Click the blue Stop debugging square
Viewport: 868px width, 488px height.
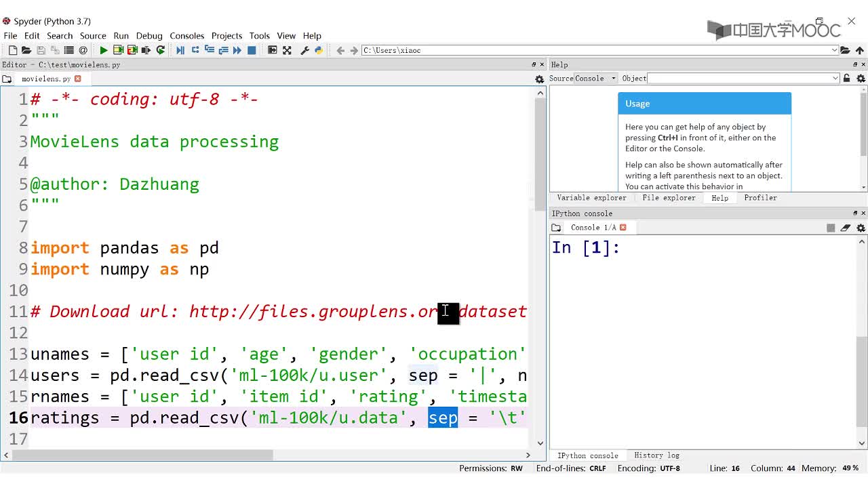(x=252, y=50)
